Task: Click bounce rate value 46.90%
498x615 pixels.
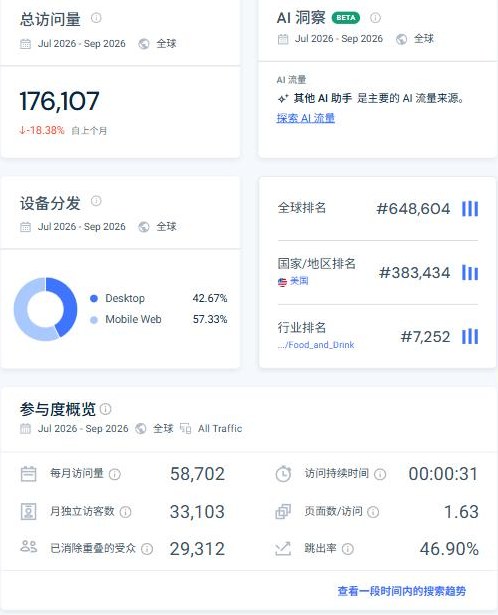Action: coord(449,549)
